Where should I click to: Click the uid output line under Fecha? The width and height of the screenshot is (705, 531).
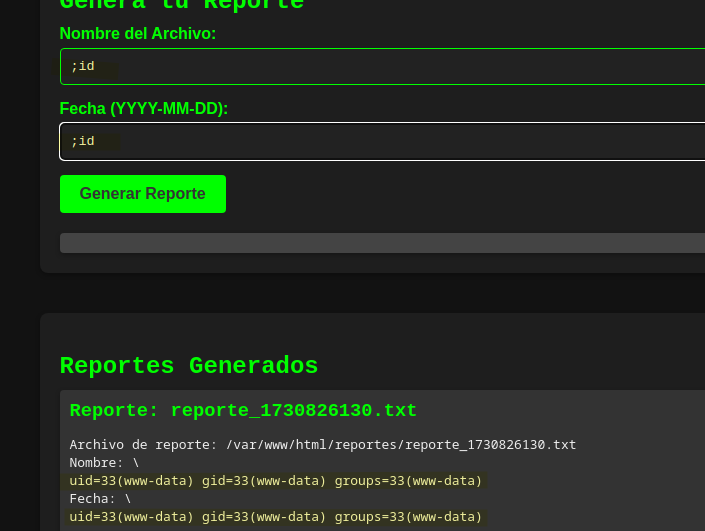(x=276, y=517)
